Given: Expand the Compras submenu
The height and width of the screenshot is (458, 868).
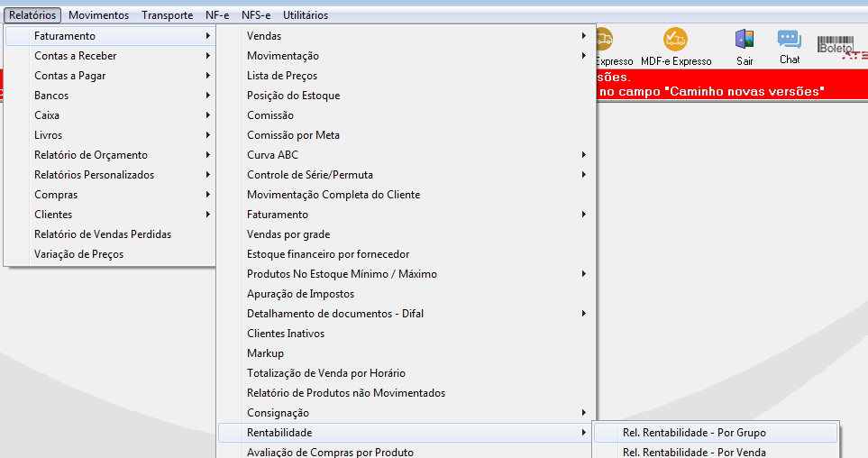Looking at the screenshot, I should tap(110, 195).
